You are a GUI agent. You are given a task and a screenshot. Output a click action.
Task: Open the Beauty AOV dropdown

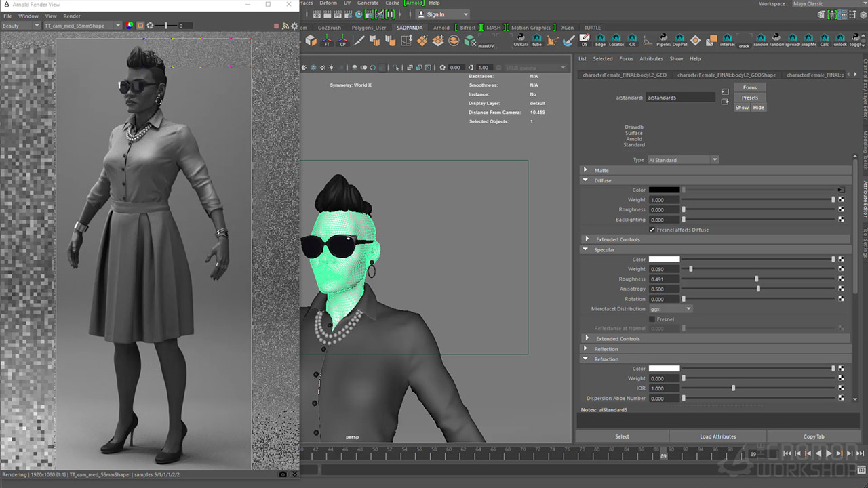tap(20, 26)
